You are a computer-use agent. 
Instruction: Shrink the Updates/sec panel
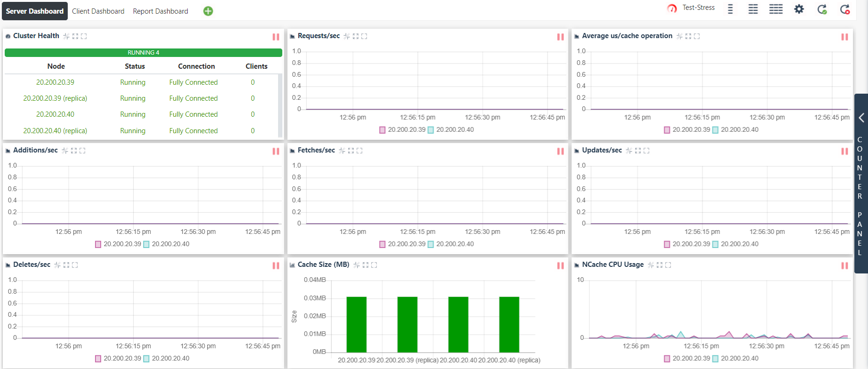[x=629, y=151]
